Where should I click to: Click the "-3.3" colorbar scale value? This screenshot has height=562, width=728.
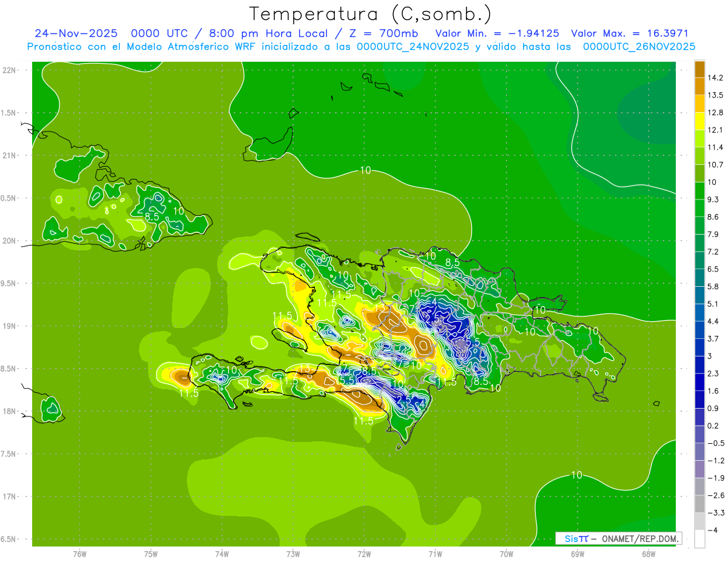(716, 513)
